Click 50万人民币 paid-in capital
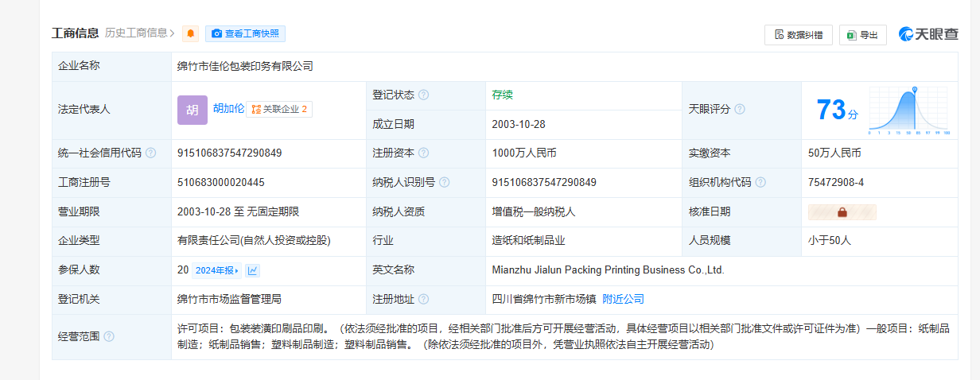 pyautogui.click(x=834, y=153)
